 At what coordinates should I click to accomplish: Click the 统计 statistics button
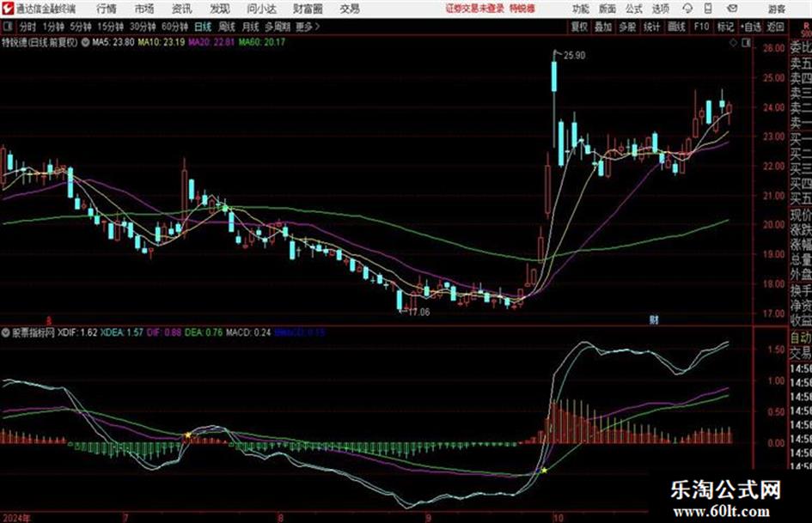(x=652, y=27)
